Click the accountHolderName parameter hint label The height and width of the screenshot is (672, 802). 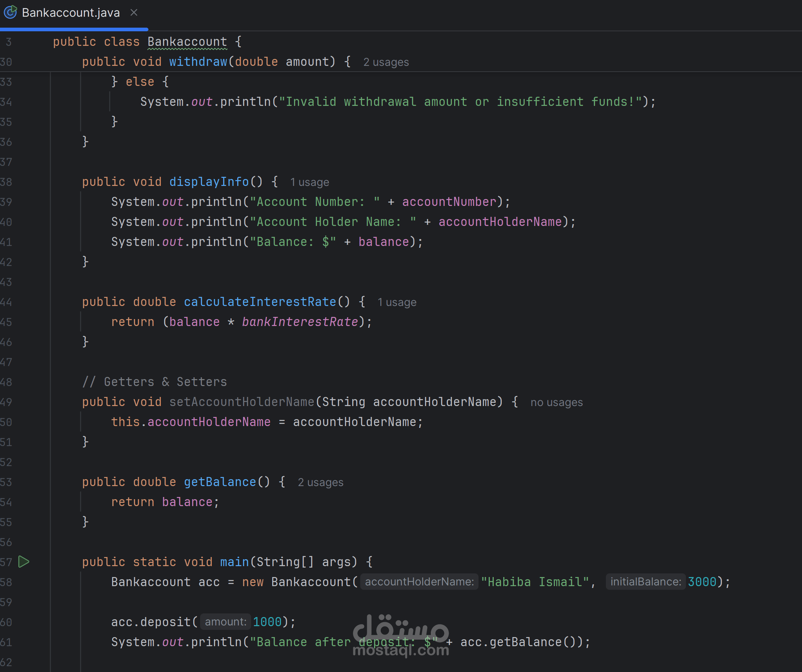coord(419,582)
